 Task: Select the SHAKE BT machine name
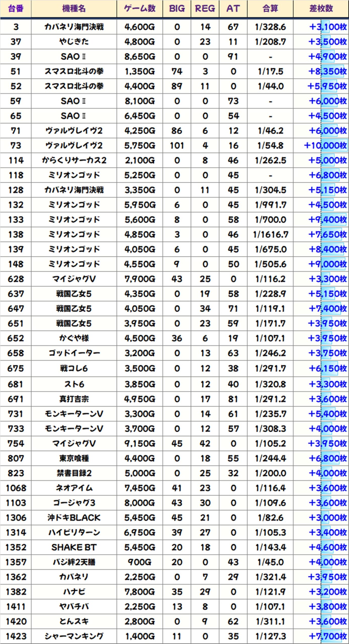[x=74, y=548]
